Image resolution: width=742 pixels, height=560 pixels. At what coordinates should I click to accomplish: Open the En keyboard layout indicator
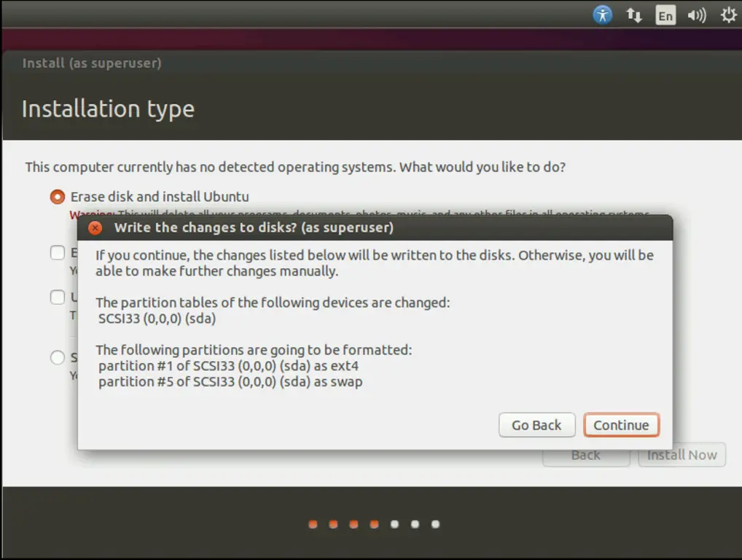point(665,15)
